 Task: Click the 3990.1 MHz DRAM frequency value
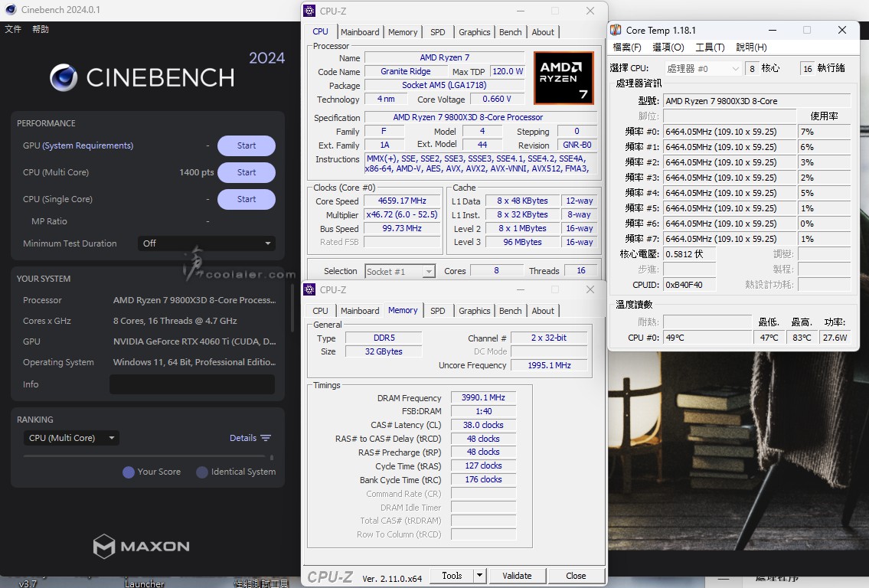click(x=483, y=397)
